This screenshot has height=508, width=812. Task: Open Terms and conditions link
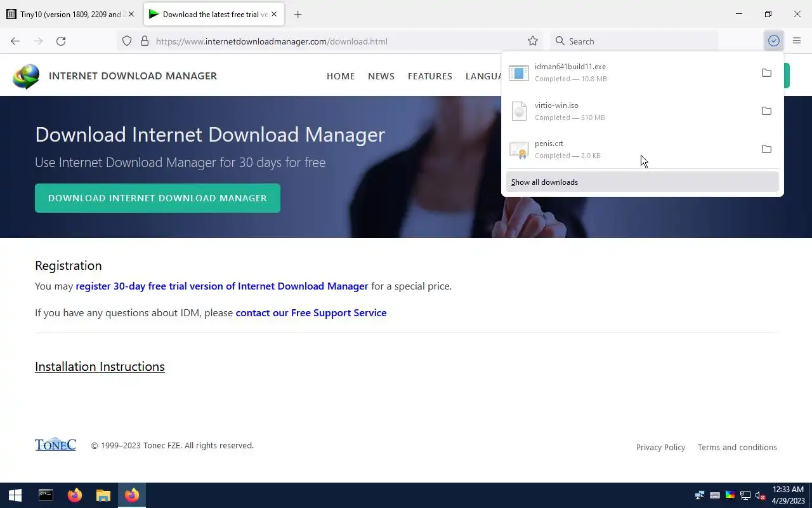point(737,448)
